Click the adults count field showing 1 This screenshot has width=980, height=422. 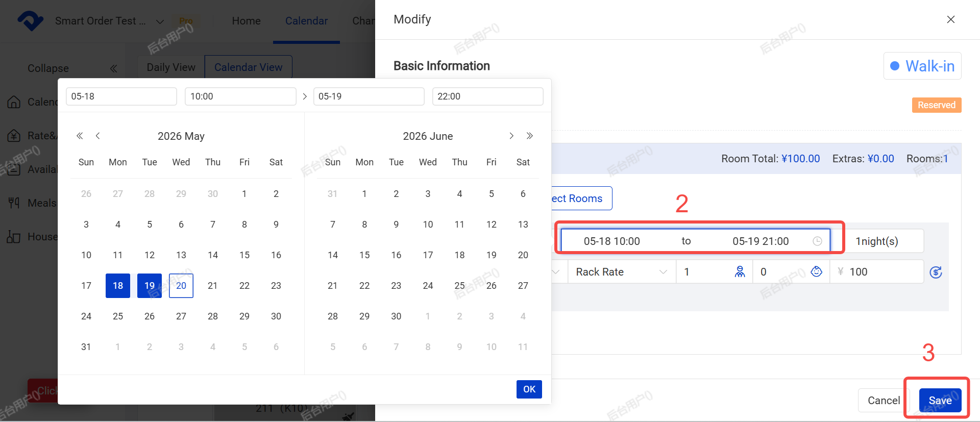[x=715, y=272]
